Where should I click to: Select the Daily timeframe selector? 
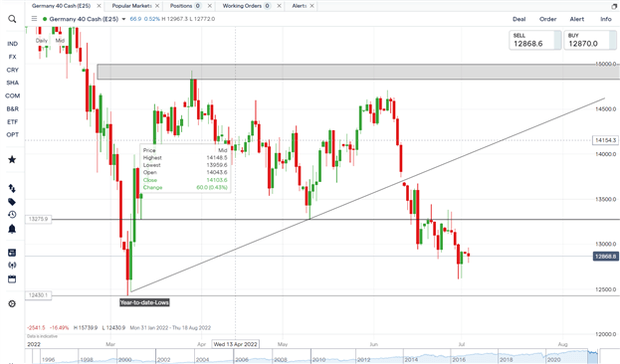click(42, 41)
